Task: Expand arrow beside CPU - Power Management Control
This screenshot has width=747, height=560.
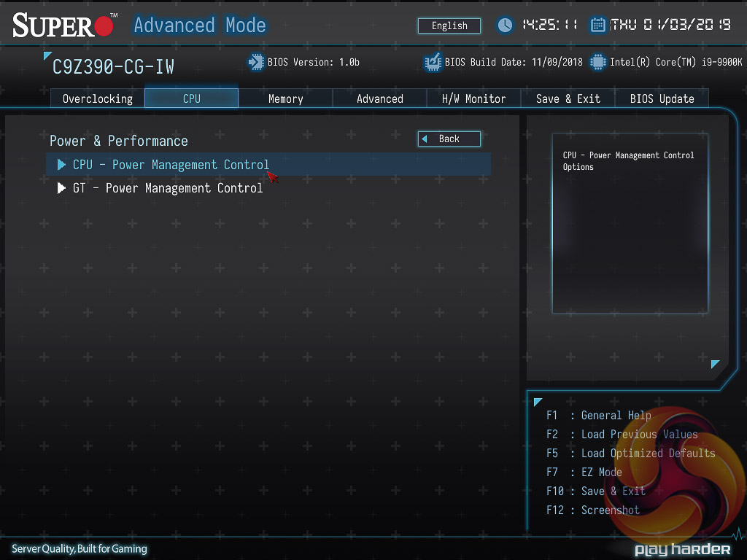Action: click(x=61, y=165)
